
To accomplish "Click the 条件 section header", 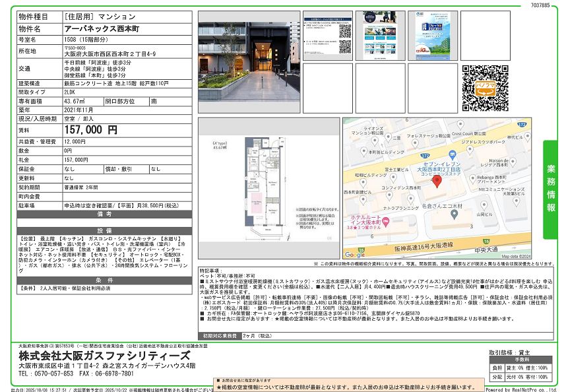I will tap(104, 279).
